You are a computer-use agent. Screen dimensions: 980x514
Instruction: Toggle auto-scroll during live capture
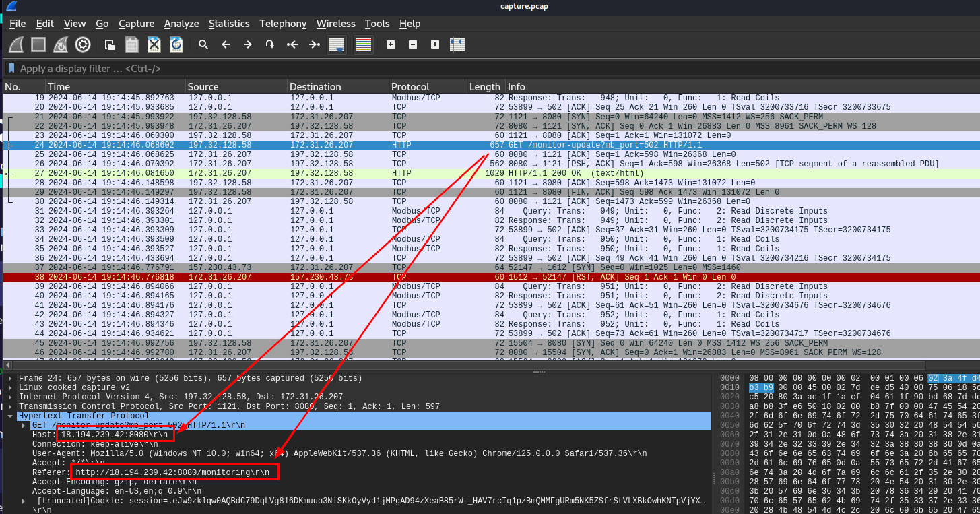click(x=337, y=45)
